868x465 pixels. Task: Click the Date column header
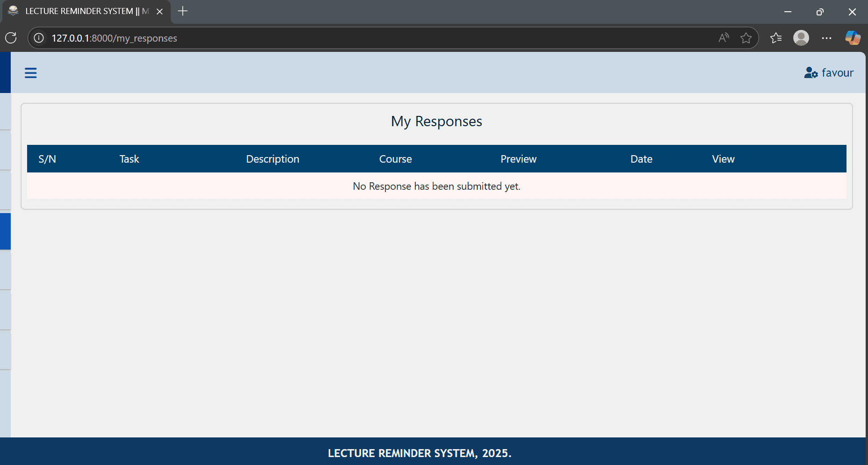coord(641,159)
